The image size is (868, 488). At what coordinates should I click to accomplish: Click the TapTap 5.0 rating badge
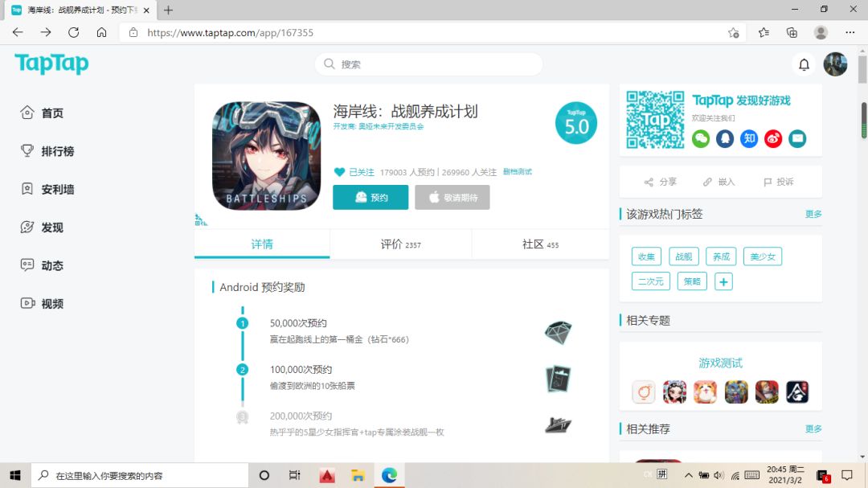click(576, 123)
